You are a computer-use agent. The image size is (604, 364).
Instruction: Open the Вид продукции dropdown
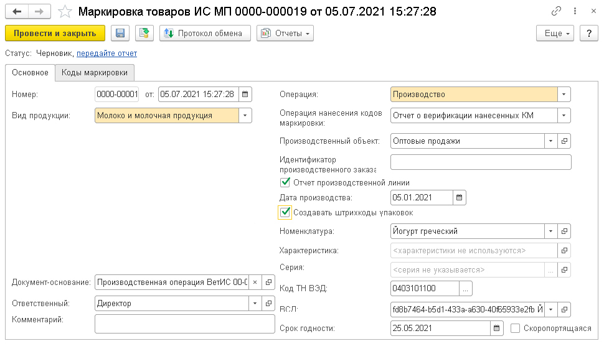[x=245, y=116]
